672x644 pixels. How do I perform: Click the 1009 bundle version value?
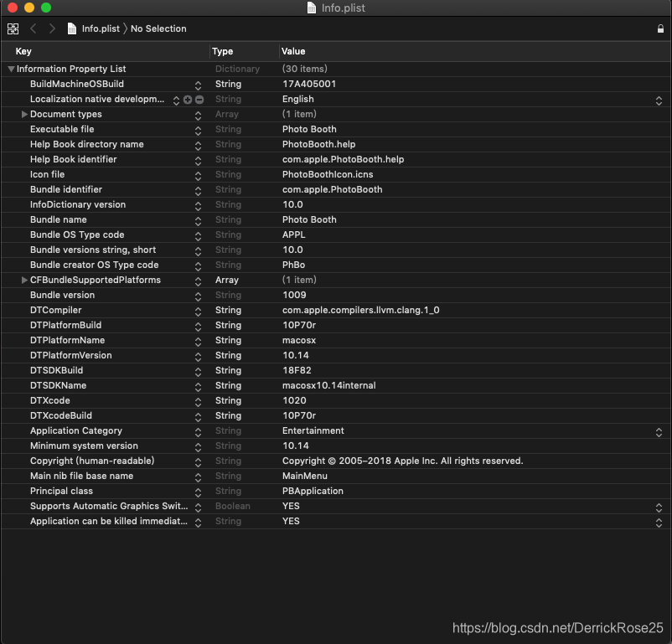[x=294, y=296]
